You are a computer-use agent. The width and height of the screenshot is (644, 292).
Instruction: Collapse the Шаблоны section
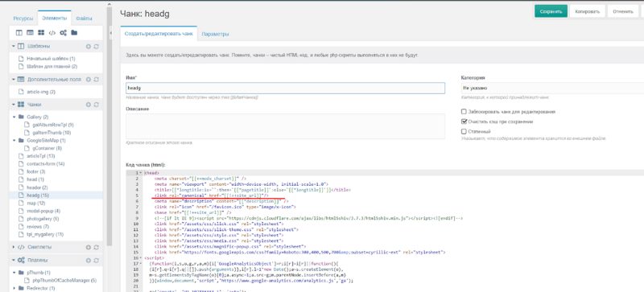pos(14,47)
